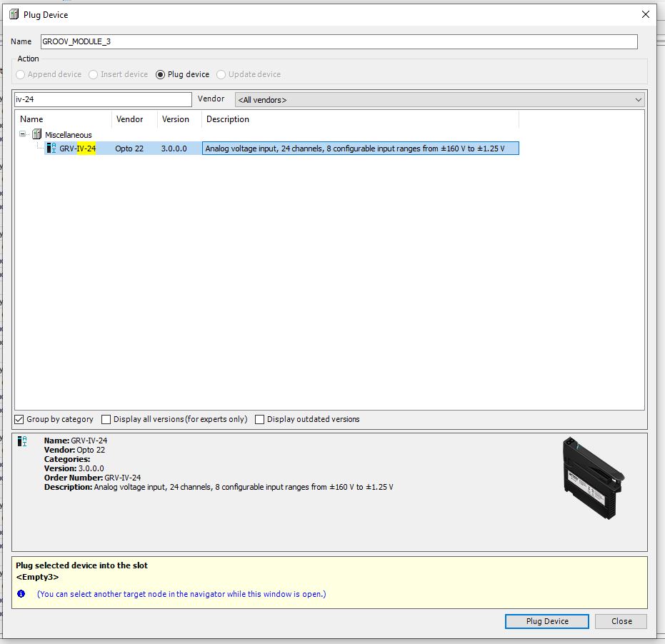This screenshot has height=644, width=665.
Task: Click the Description line in info panel
Action: point(219,487)
